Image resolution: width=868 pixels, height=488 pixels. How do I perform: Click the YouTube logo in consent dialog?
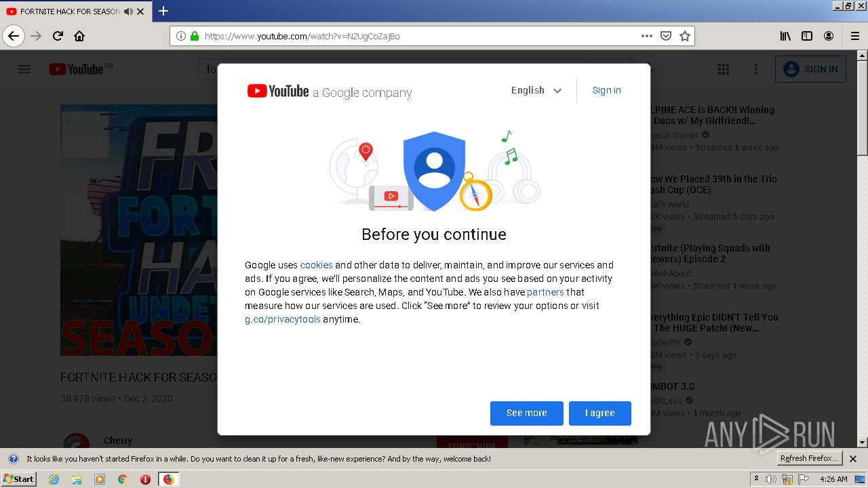(x=278, y=91)
